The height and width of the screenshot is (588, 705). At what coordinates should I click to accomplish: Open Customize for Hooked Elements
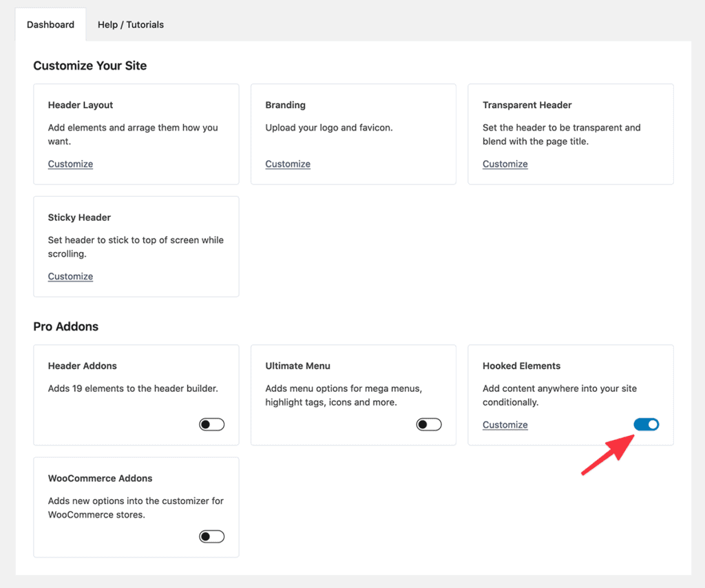point(505,425)
